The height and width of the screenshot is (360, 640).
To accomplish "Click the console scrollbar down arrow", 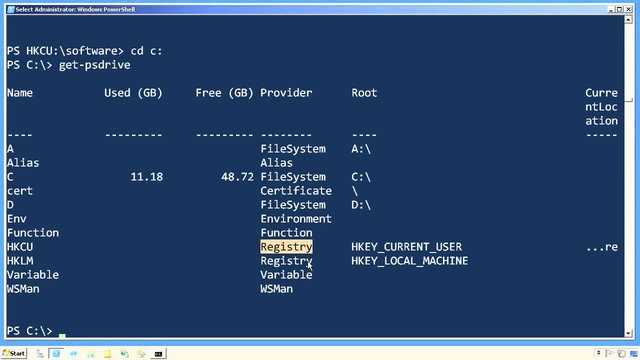I will tap(629, 333).
